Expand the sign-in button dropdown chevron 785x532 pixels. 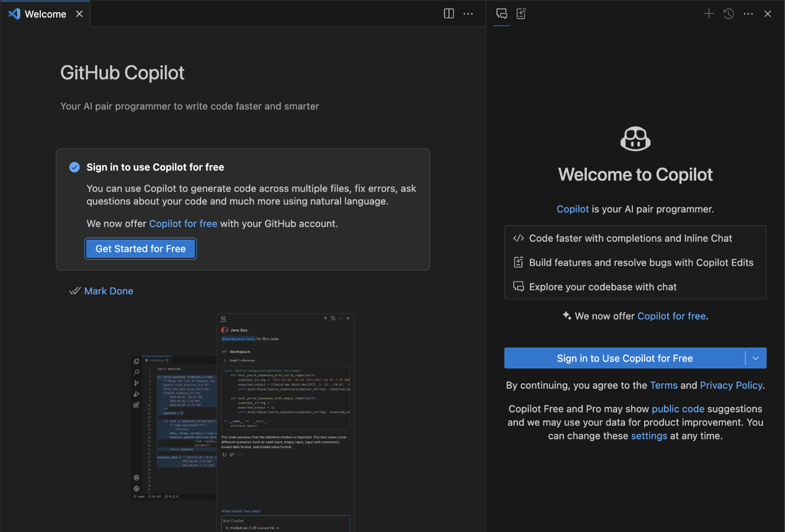(x=755, y=358)
